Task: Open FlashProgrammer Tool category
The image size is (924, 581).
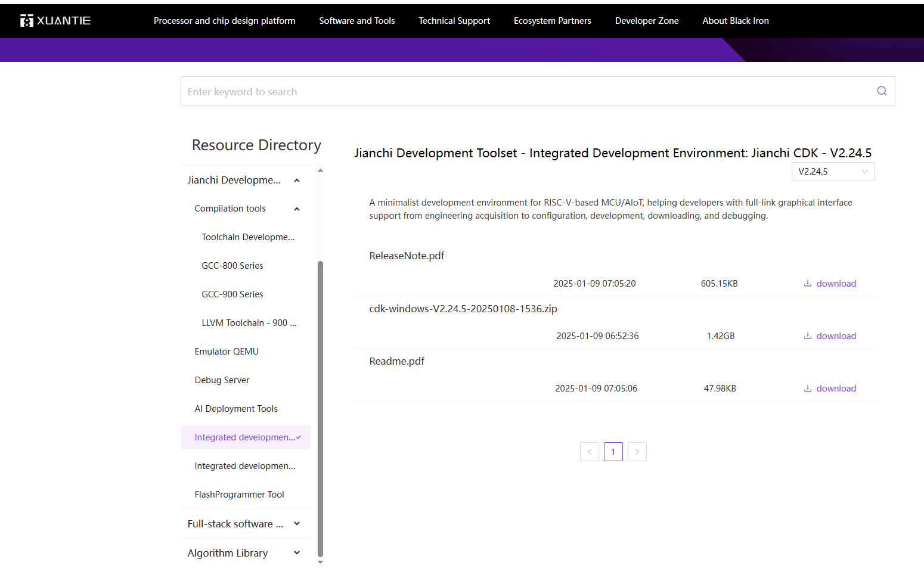Action: coord(239,495)
